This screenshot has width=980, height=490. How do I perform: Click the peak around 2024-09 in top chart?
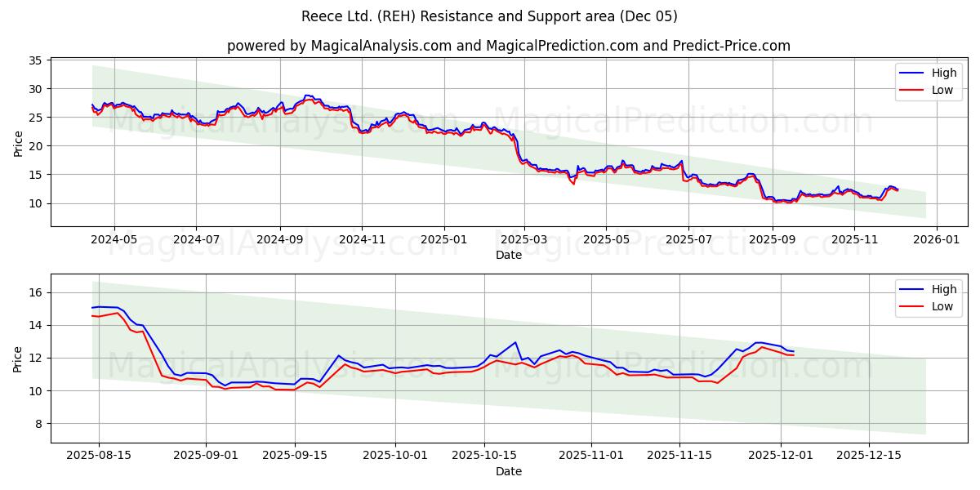click(x=309, y=96)
